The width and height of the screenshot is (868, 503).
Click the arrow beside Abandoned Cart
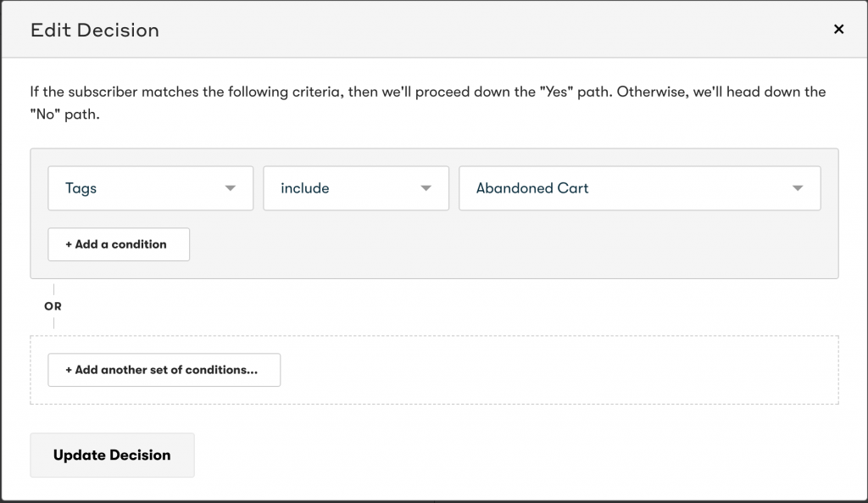coord(798,188)
